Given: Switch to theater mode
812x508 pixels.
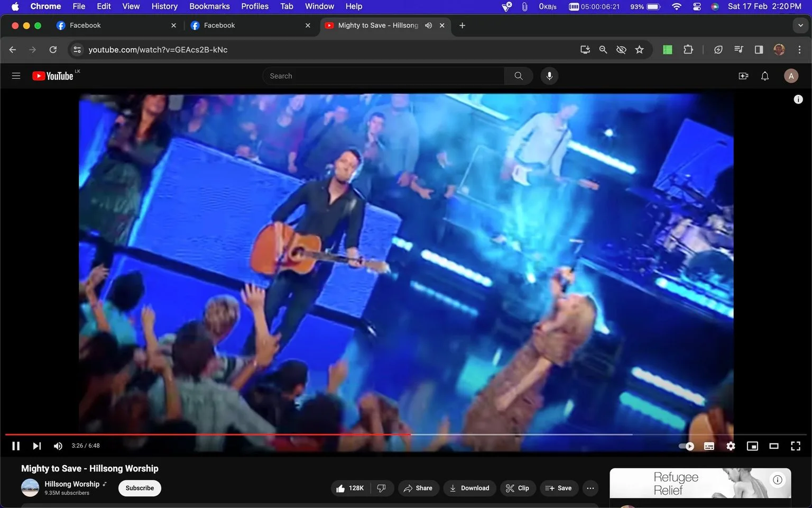Looking at the screenshot, I should (x=774, y=446).
